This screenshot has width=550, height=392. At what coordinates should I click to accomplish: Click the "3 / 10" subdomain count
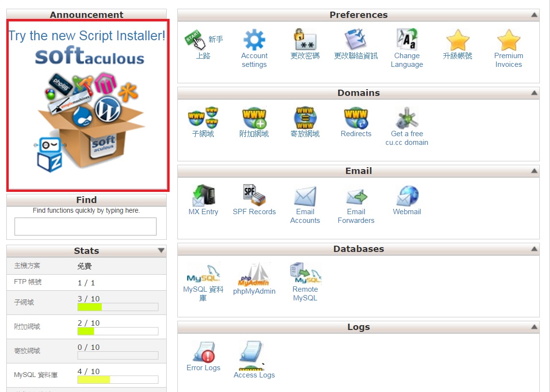pos(89,299)
